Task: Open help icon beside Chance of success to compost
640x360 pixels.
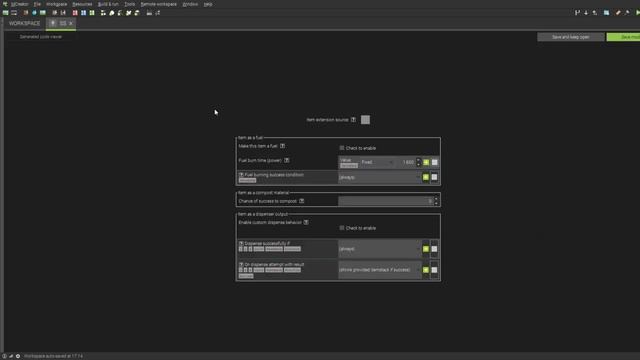Action: pyautogui.click(x=302, y=201)
